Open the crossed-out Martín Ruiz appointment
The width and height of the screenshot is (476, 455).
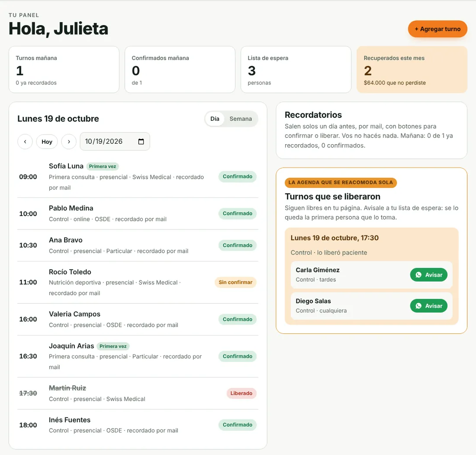pos(138,394)
